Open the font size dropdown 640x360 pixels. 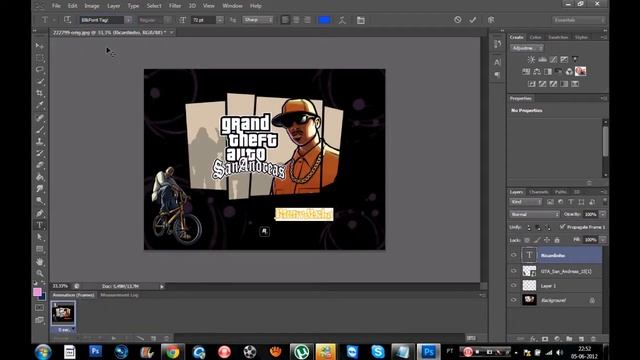coord(220,20)
